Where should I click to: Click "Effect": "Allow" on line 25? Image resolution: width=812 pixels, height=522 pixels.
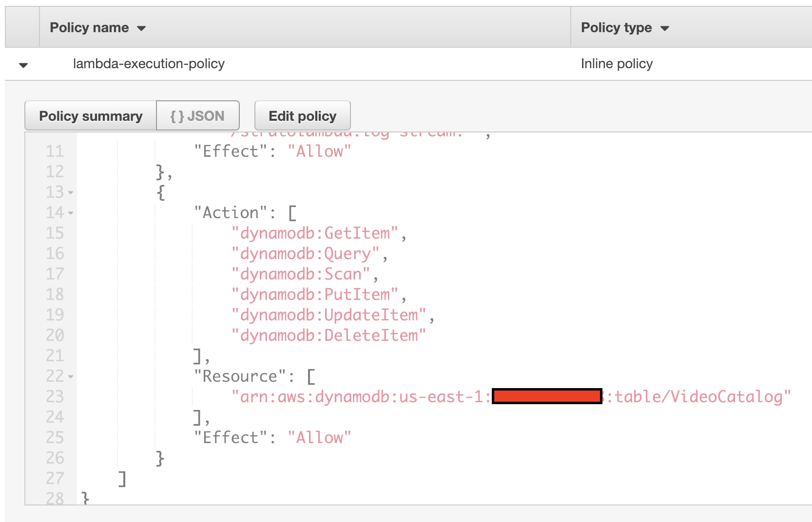272,438
